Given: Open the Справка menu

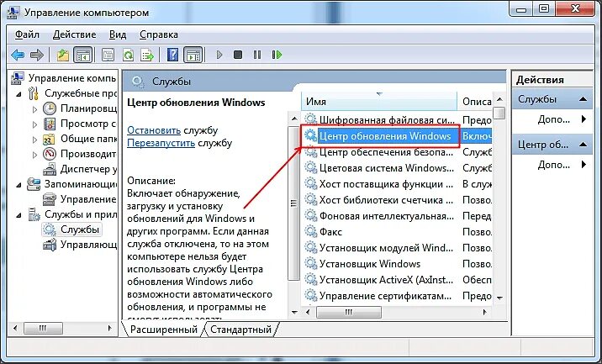Looking at the screenshot, I should (x=159, y=34).
